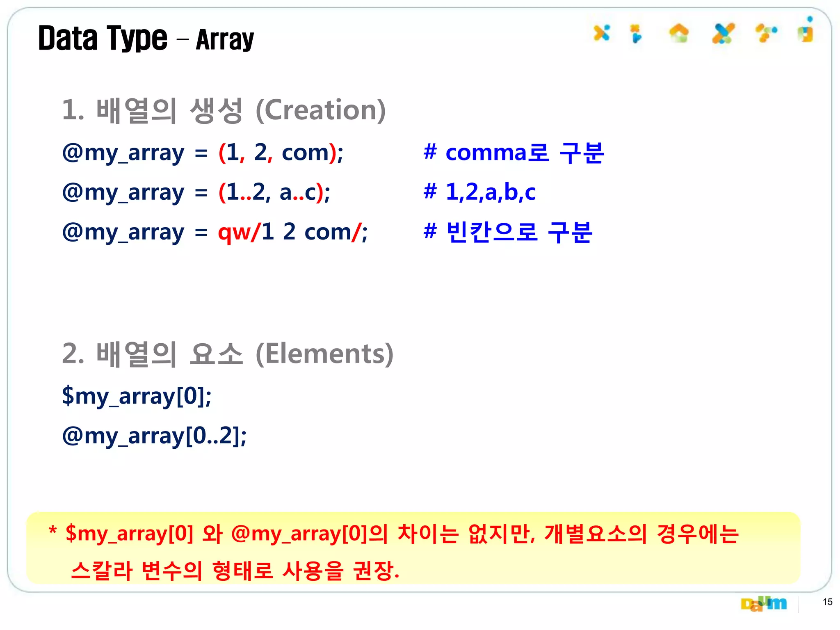Click comment '# comma로 구분'
Image resolution: width=840 pixels, height=630 pixels.
pos(514,153)
